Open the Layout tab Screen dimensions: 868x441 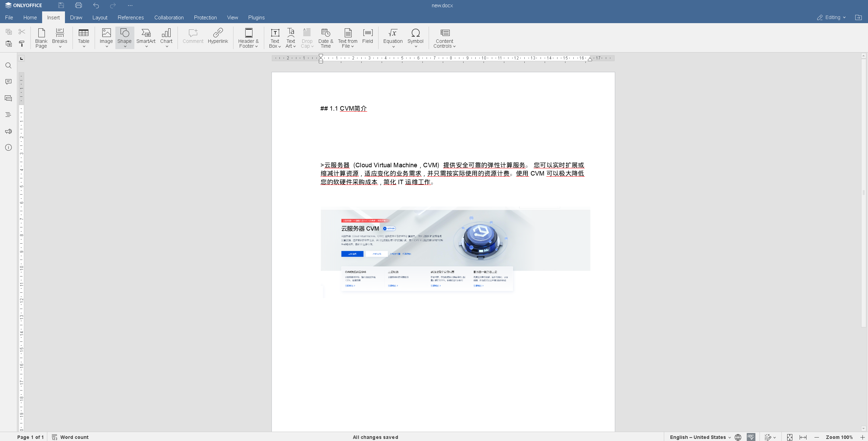click(100, 17)
